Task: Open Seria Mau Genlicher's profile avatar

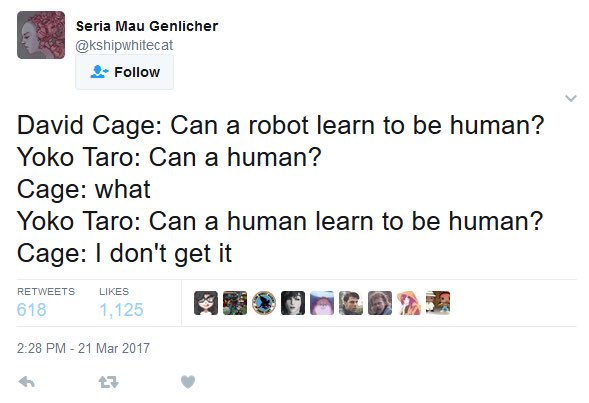Action: [x=41, y=35]
